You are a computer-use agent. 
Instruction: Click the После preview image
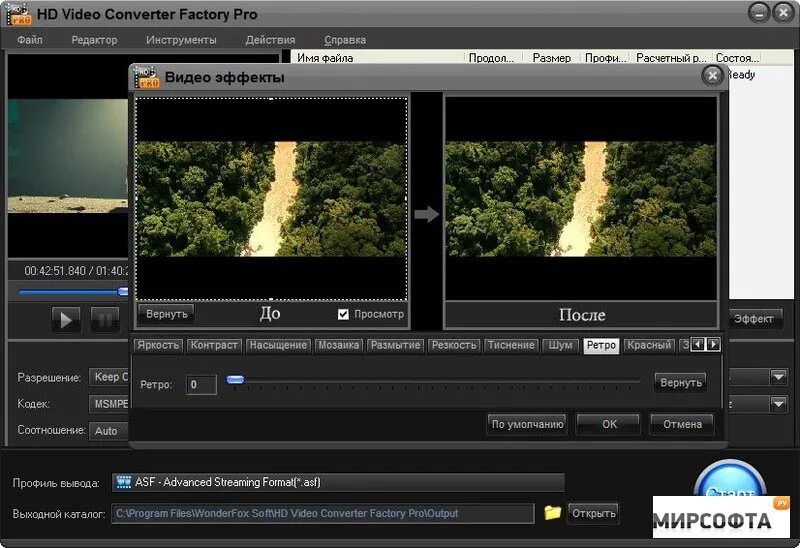(x=581, y=198)
